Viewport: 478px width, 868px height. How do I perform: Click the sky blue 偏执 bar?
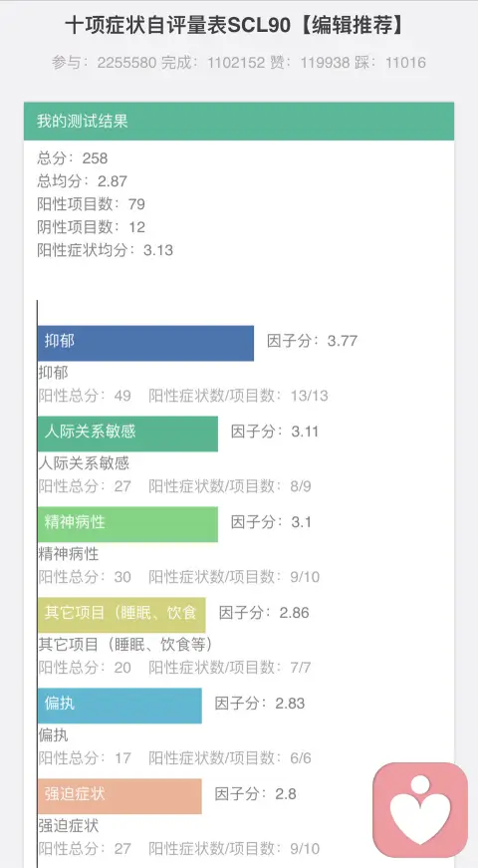click(120, 706)
